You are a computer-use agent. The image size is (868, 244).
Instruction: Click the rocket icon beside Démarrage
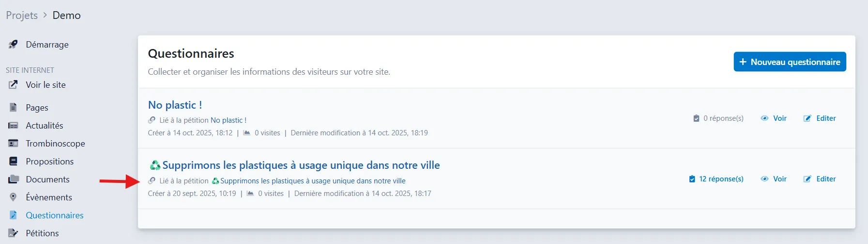coord(14,45)
